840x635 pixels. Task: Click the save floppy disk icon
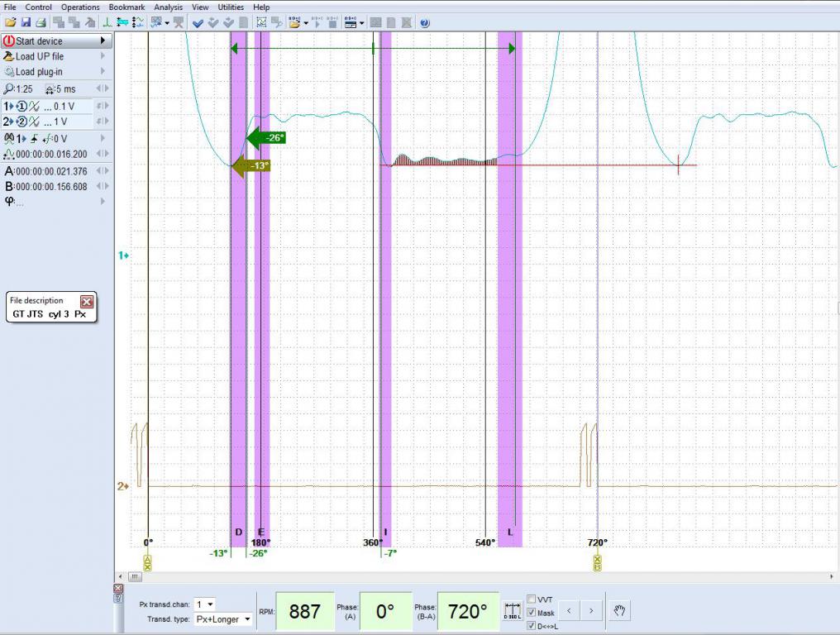(x=26, y=23)
